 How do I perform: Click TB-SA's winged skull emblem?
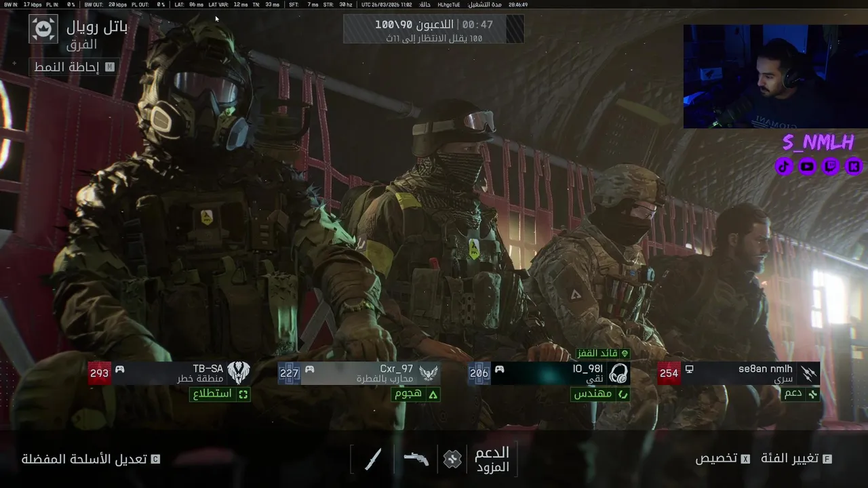(x=238, y=373)
